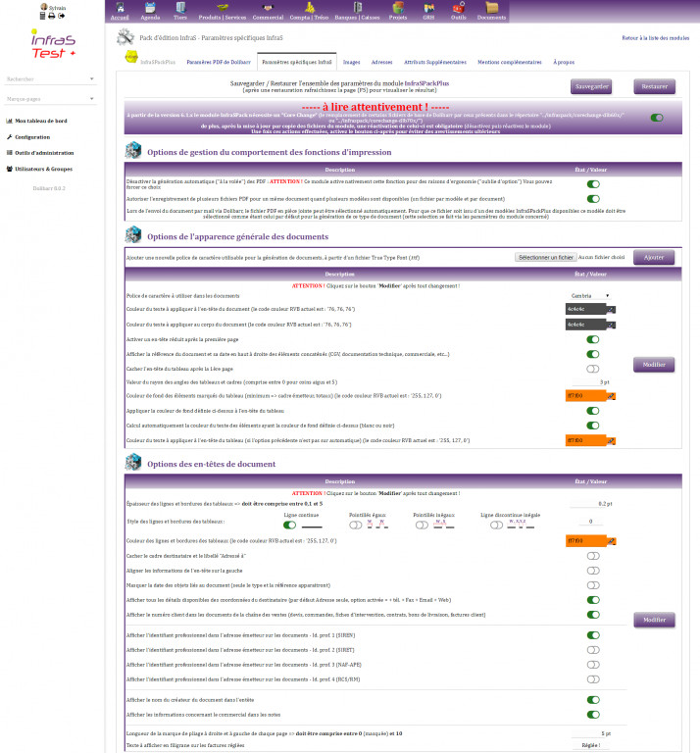
Task: Click the 0,2 pt line thickness field
Action: [x=591, y=504]
